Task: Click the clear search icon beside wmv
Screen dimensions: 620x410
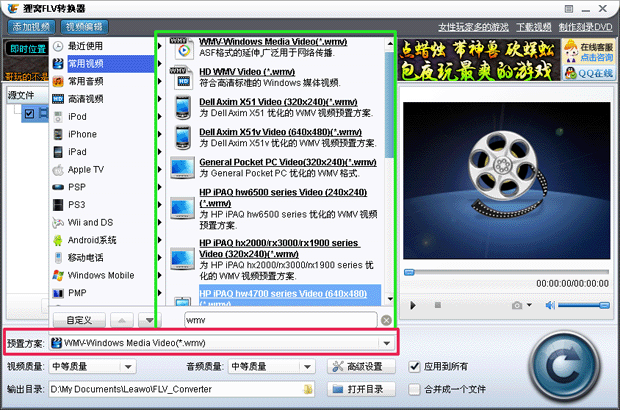Action: coord(386,320)
